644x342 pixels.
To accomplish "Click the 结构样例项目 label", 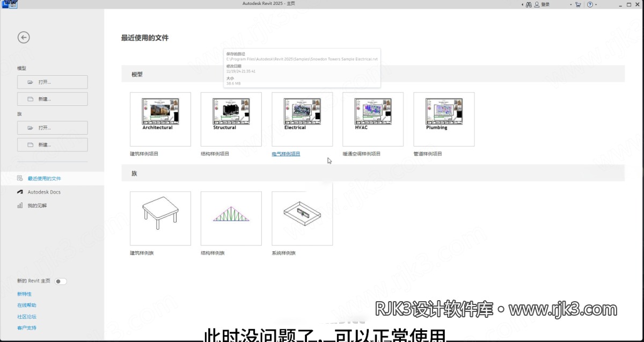I will point(215,154).
